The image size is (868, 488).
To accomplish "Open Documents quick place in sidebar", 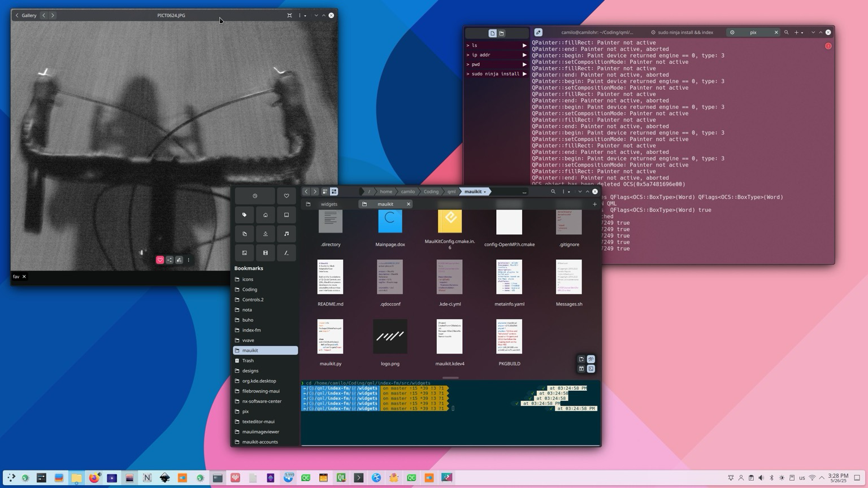I will 245,234.
